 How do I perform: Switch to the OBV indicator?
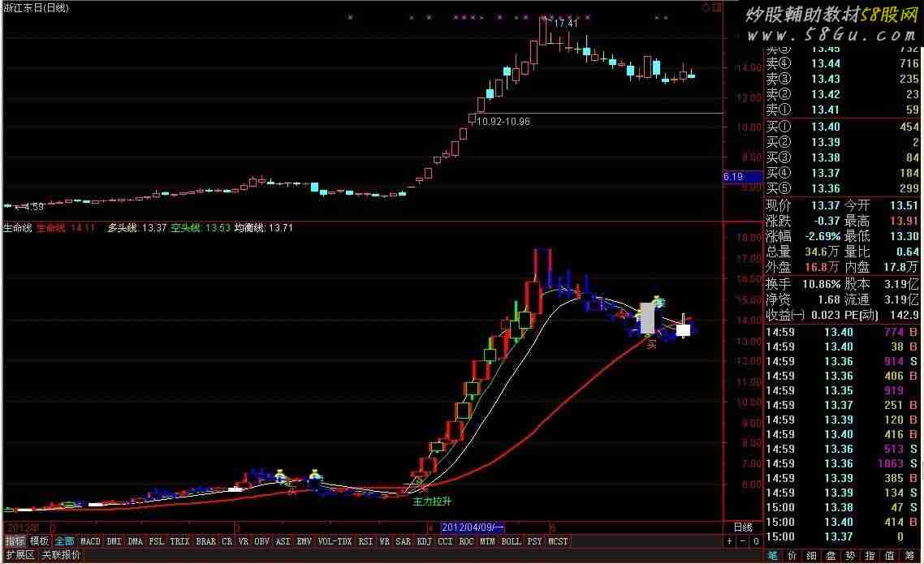[262, 541]
